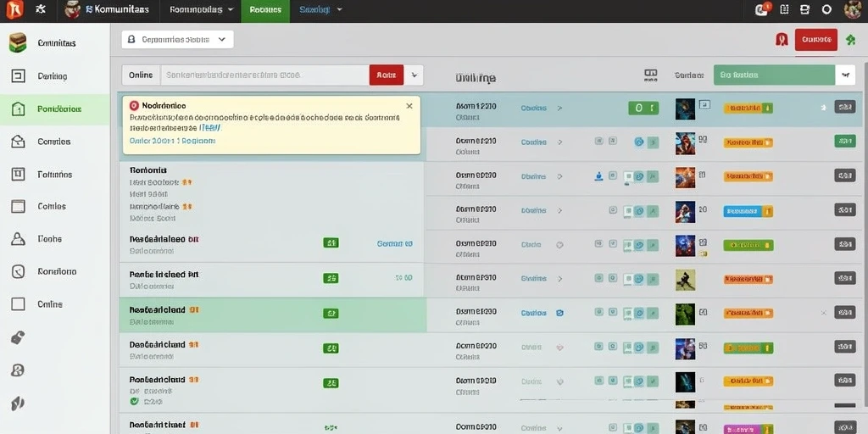Viewport: 868px width, 434px height.
Task: Expand the chevron in the yellow silhouette thumbnail row
Action: click(559, 279)
